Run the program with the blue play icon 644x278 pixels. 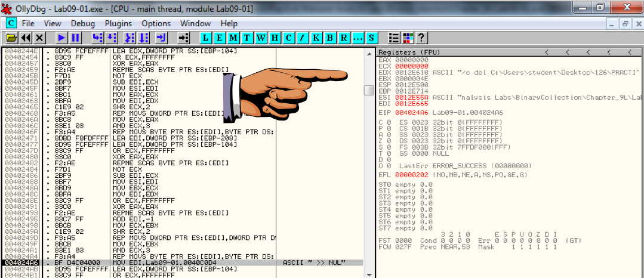click(x=62, y=38)
